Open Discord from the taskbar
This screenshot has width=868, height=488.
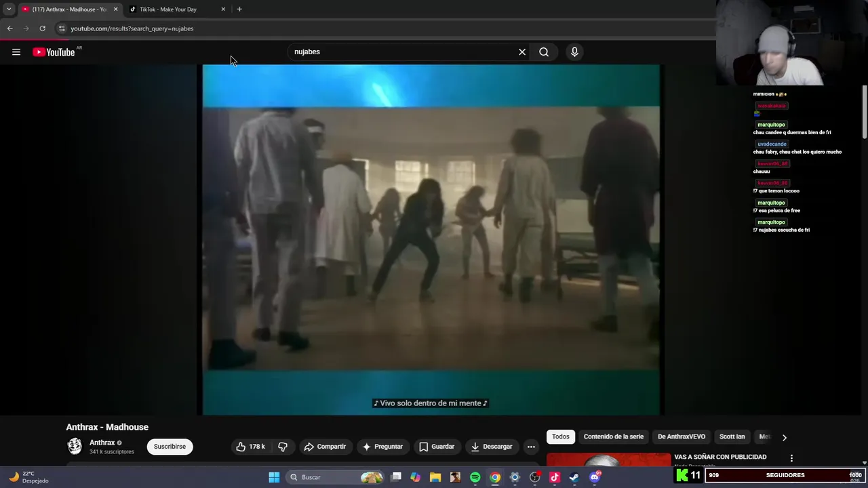click(x=595, y=477)
